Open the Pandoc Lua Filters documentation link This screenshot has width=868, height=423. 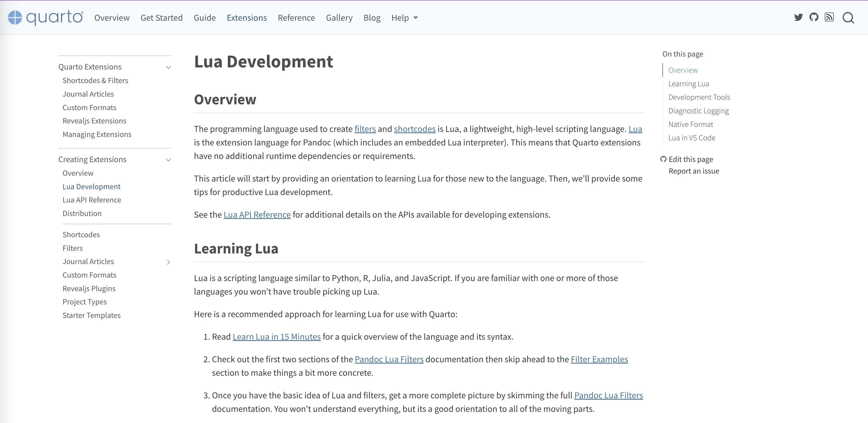pyautogui.click(x=389, y=359)
